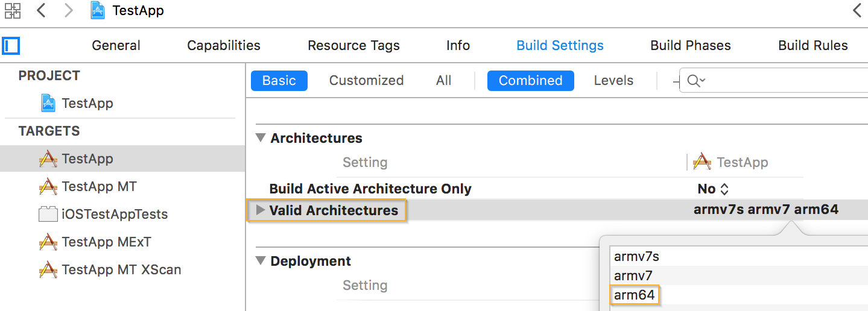Collapse the Architectures section
Viewport: 868px width, 311px height.
point(261,138)
